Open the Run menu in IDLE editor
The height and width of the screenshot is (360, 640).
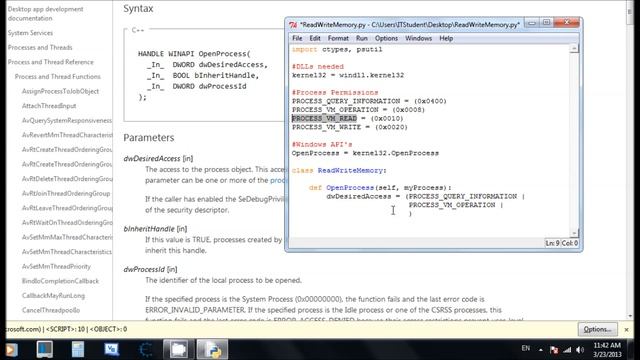[362, 38]
